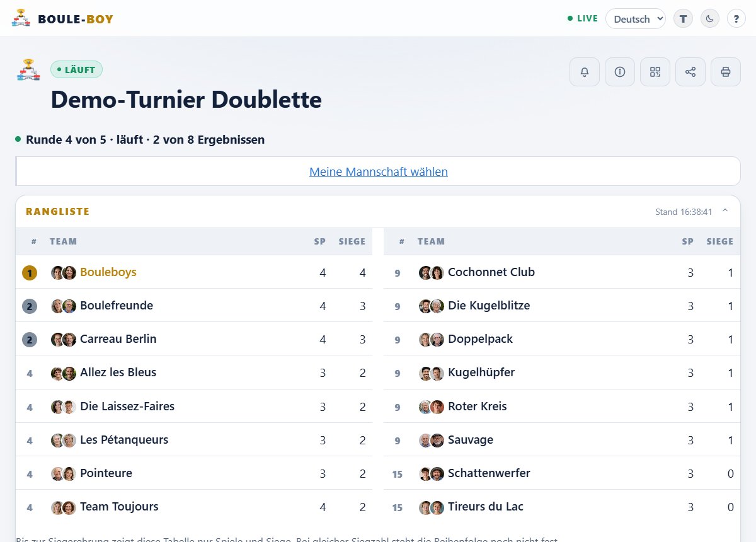Select the Boulefreunde team row

pyautogui.click(x=194, y=306)
